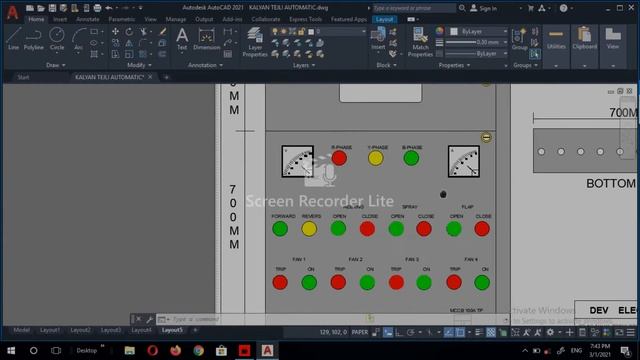This screenshot has width=640, height=360.
Task: Click the Open file icon in quick access toolbar
Action: (41, 8)
